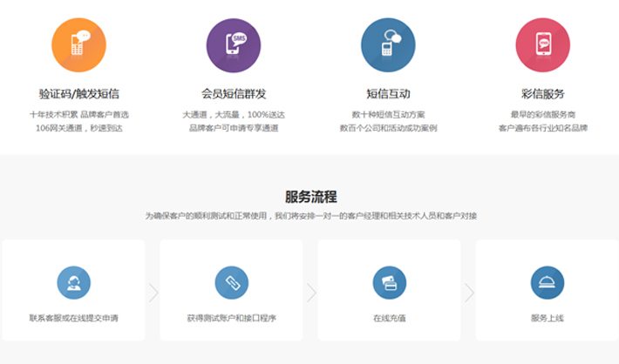The height and width of the screenshot is (364, 619).
Task: Open the 彩信服务 heading
Action: (543, 94)
